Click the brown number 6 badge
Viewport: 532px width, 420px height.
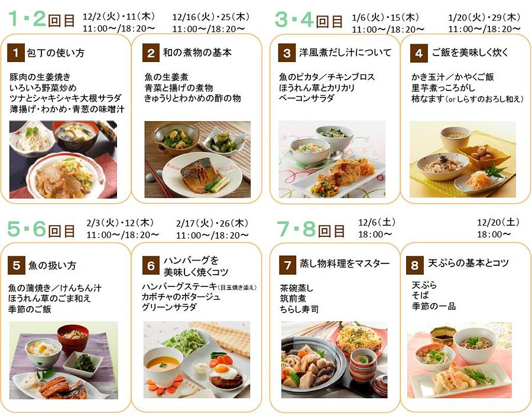click(x=151, y=266)
